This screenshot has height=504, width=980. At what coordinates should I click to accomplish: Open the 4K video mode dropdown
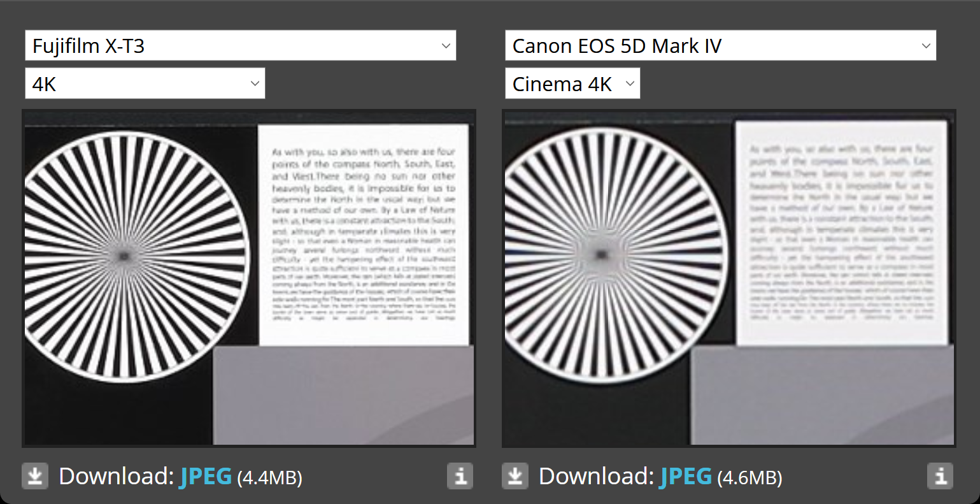click(145, 84)
